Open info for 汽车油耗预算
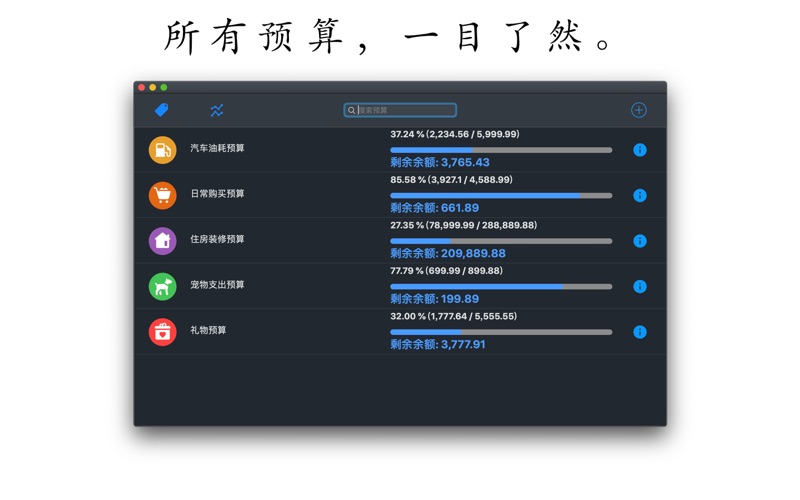The image size is (800, 500). click(640, 150)
